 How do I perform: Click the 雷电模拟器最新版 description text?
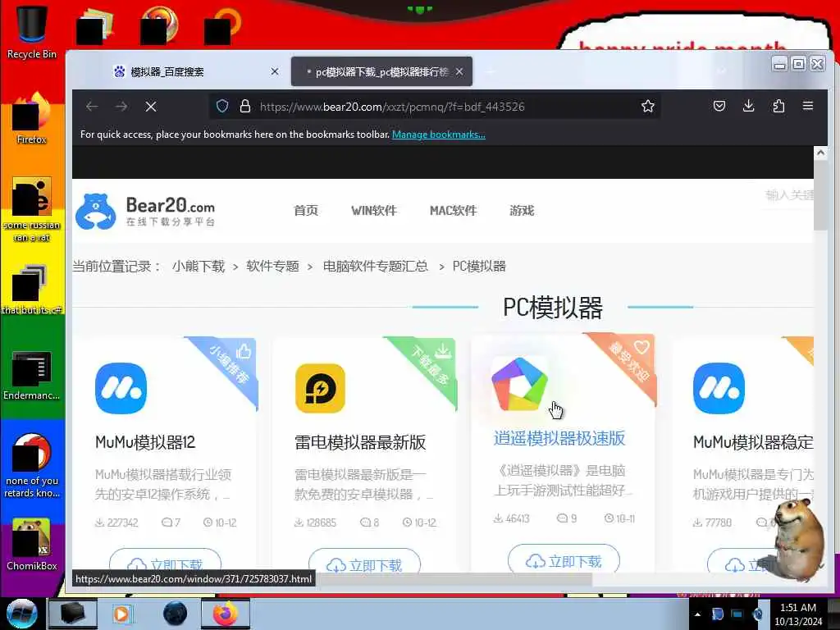(x=363, y=484)
